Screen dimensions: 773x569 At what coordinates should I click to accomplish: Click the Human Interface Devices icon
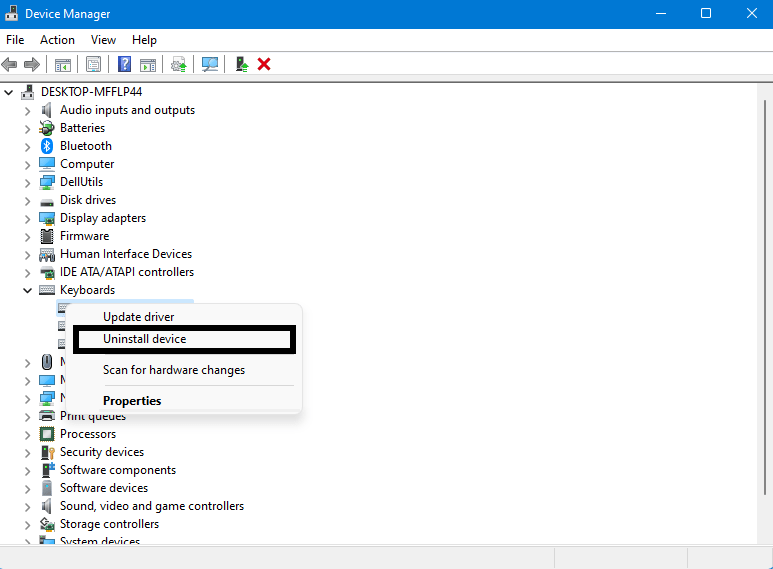tap(46, 254)
